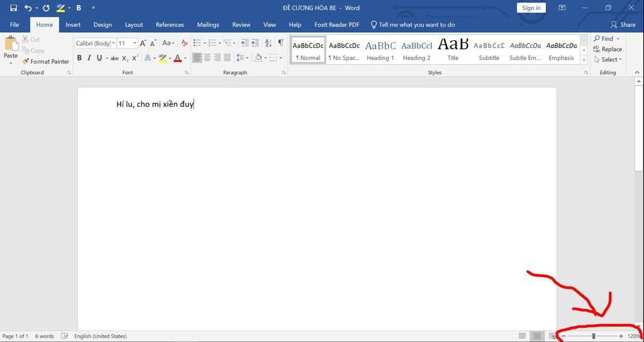
Task: Increase paragraph indent
Action: tap(255, 43)
